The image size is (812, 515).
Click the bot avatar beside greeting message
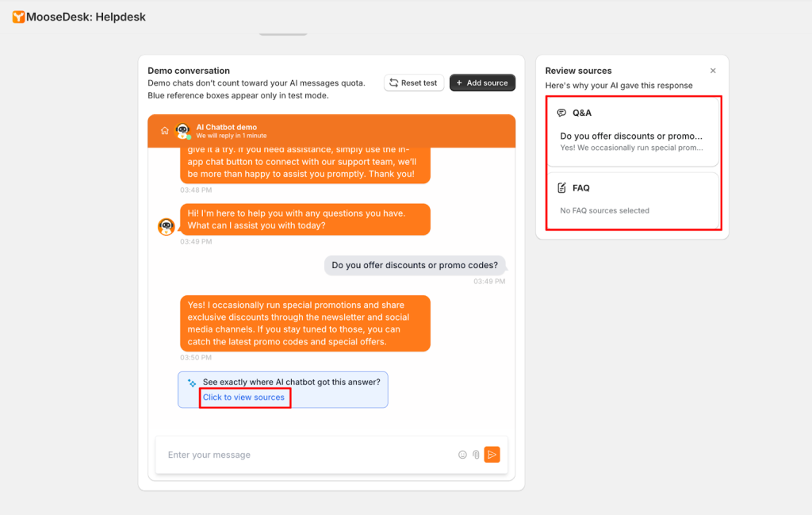[x=167, y=227]
